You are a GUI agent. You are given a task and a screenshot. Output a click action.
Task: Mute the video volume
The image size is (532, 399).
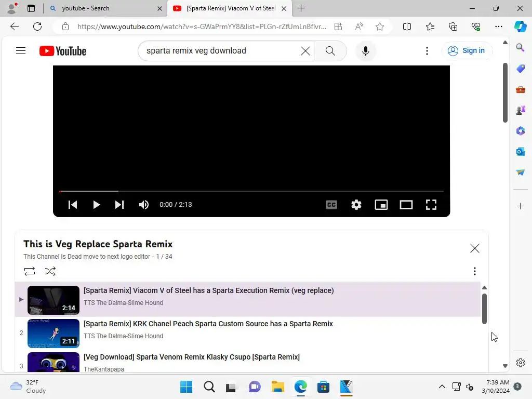(x=143, y=205)
